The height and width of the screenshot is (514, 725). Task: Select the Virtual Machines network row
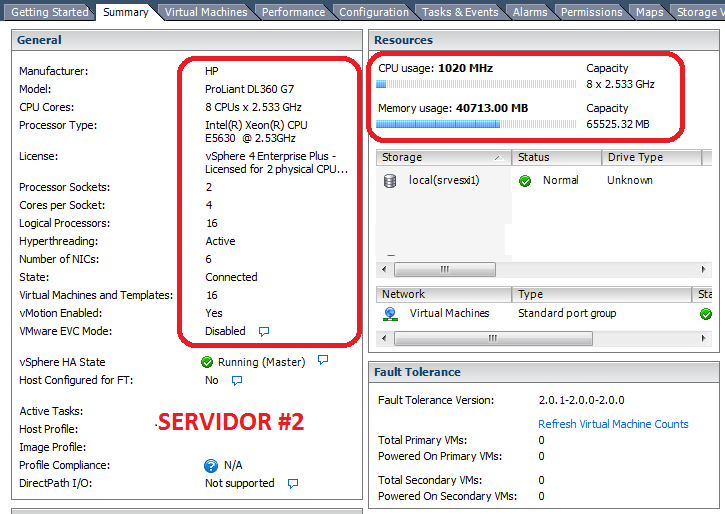pos(544,313)
